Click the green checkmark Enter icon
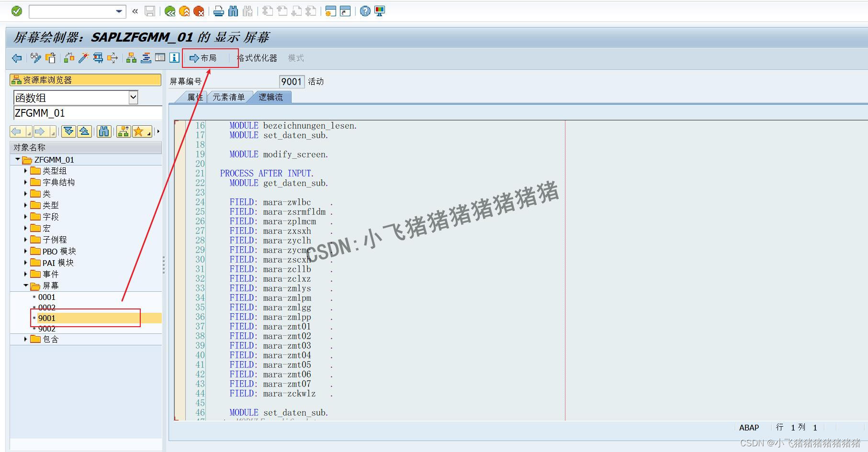 point(17,11)
